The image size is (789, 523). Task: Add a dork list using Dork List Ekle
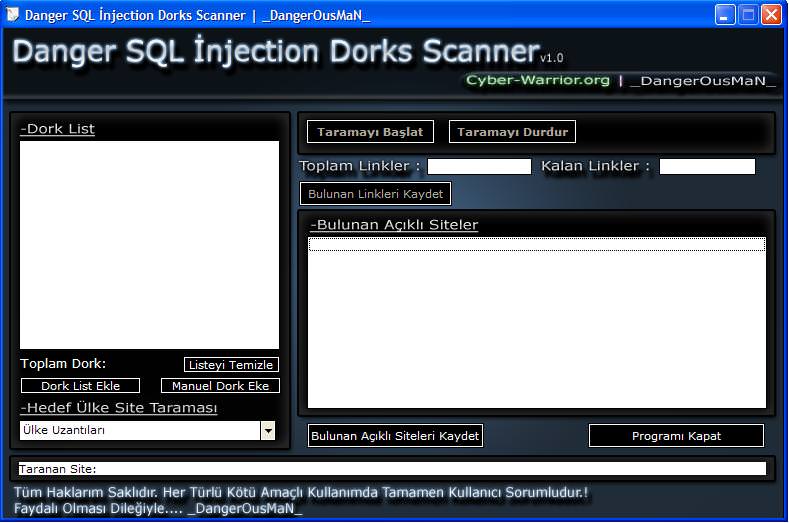click(81, 386)
